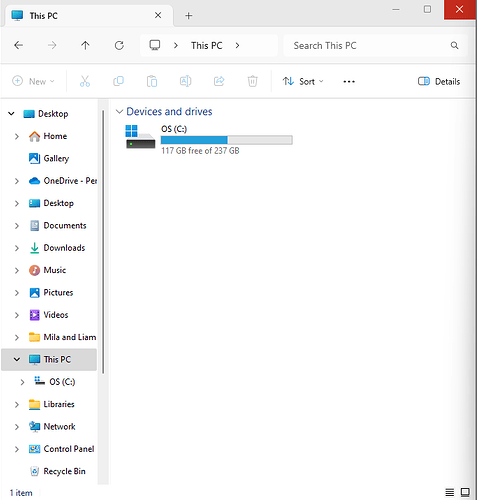Expand the Network tree node
The image size is (477, 500).
tap(17, 427)
